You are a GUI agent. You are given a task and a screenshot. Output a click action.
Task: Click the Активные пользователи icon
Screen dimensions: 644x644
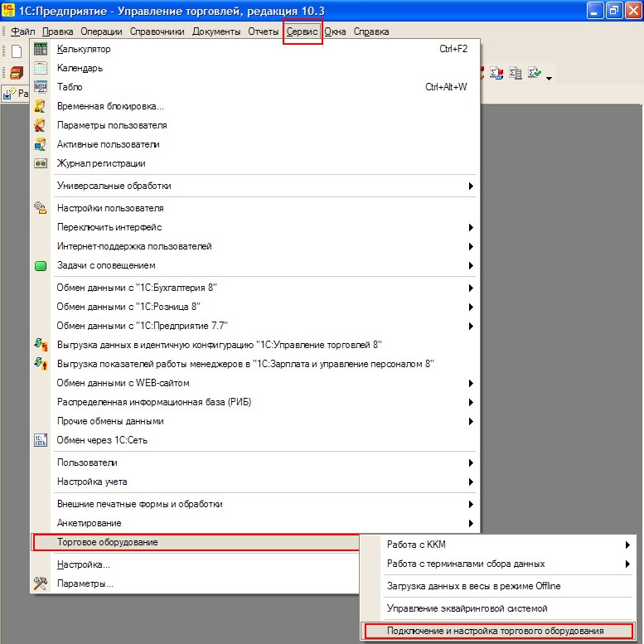click(41, 144)
